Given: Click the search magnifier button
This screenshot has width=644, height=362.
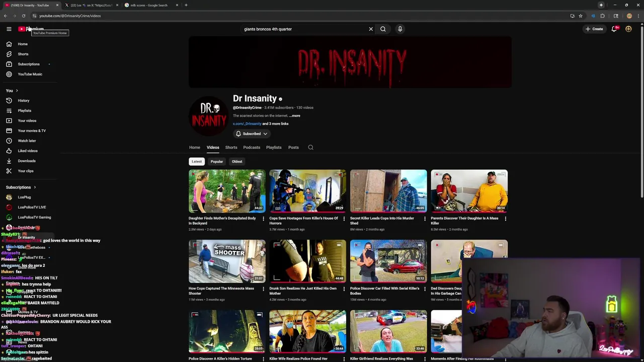Looking at the screenshot, I should [x=383, y=29].
